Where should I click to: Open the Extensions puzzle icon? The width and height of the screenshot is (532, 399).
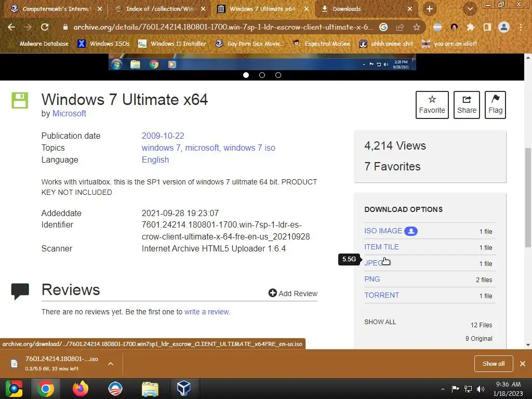click(x=471, y=27)
